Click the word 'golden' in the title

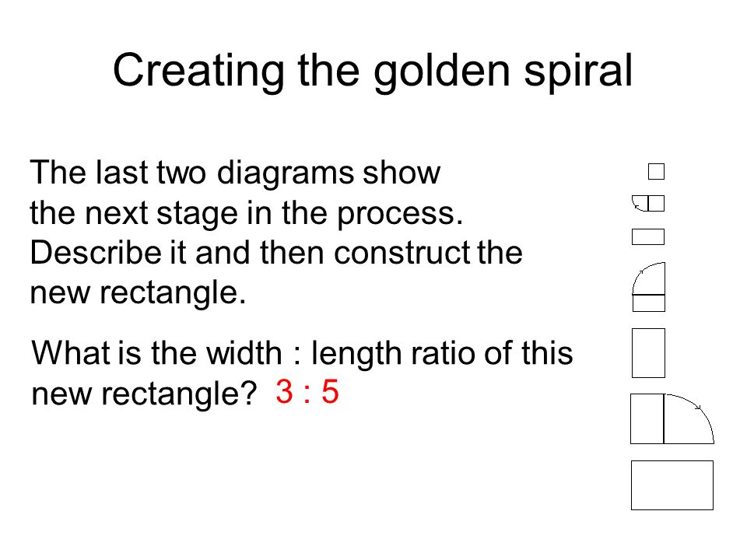442,72
